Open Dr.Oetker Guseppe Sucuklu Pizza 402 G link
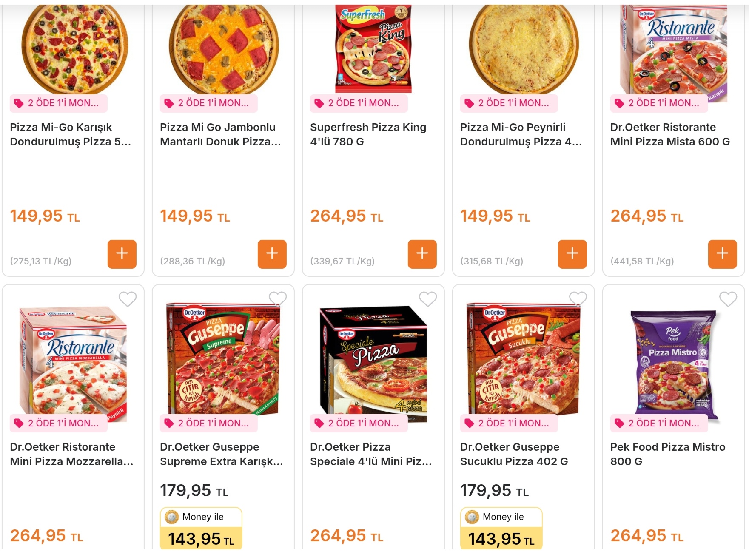 coord(513,454)
